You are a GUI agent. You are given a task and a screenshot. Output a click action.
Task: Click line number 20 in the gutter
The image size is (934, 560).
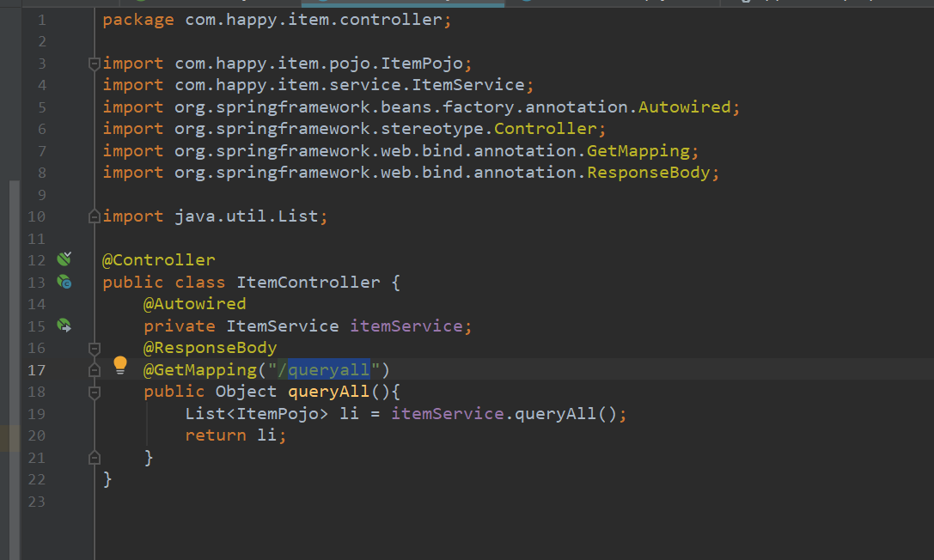click(x=36, y=435)
